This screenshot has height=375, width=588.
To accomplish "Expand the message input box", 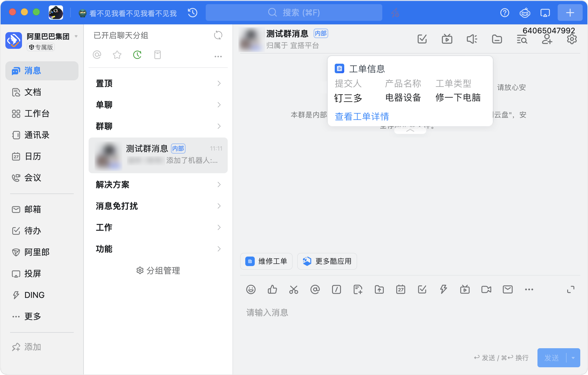I will pyautogui.click(x=571, y=290).
